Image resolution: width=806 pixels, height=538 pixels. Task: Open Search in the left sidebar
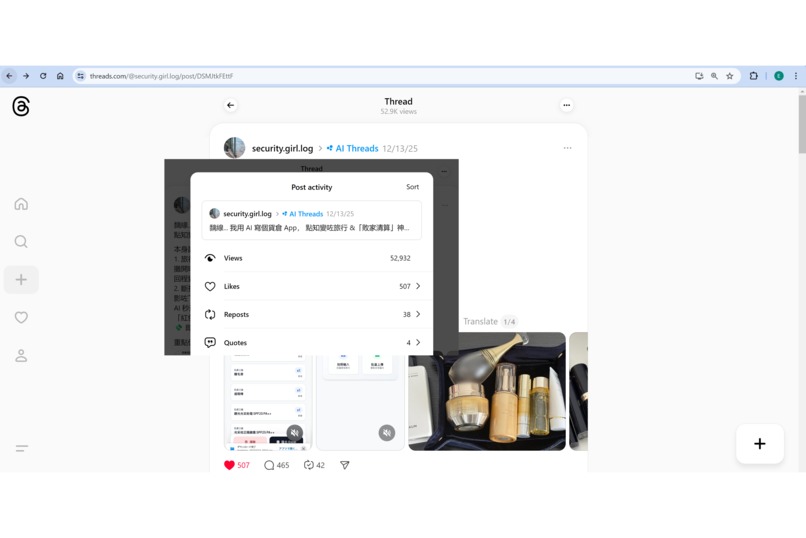21,242
